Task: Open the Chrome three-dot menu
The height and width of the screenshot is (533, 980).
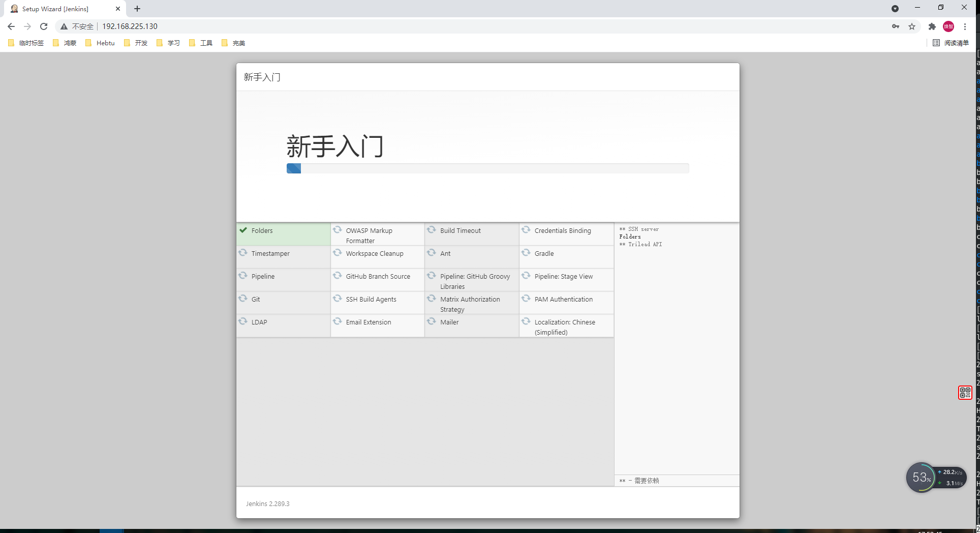Action: pyautogui.click(x=965, y=26)
